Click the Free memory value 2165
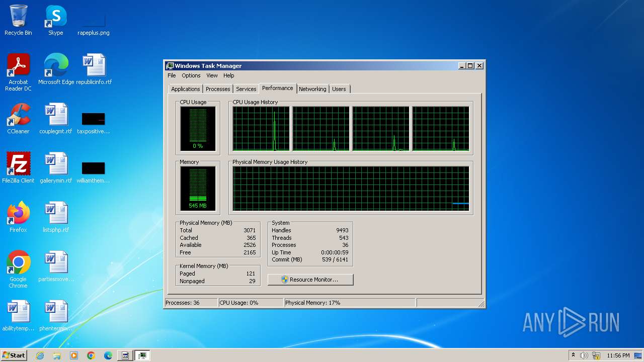 [250, 252]
